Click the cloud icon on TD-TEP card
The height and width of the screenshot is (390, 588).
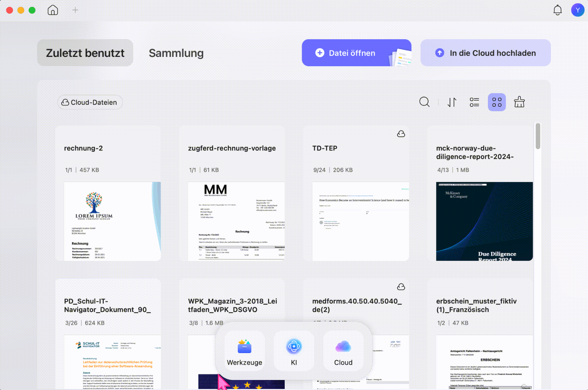click(x=401, y=134)
